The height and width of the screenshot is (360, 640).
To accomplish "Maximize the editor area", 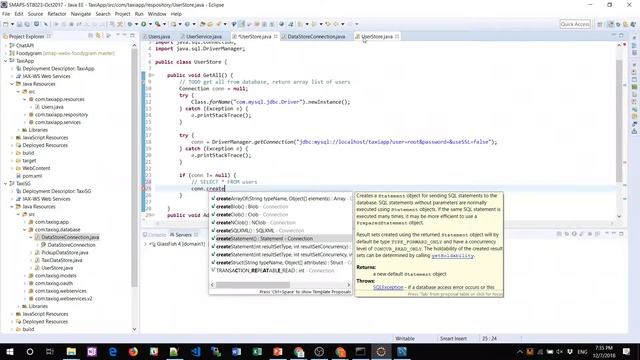I will coord(621,36).
